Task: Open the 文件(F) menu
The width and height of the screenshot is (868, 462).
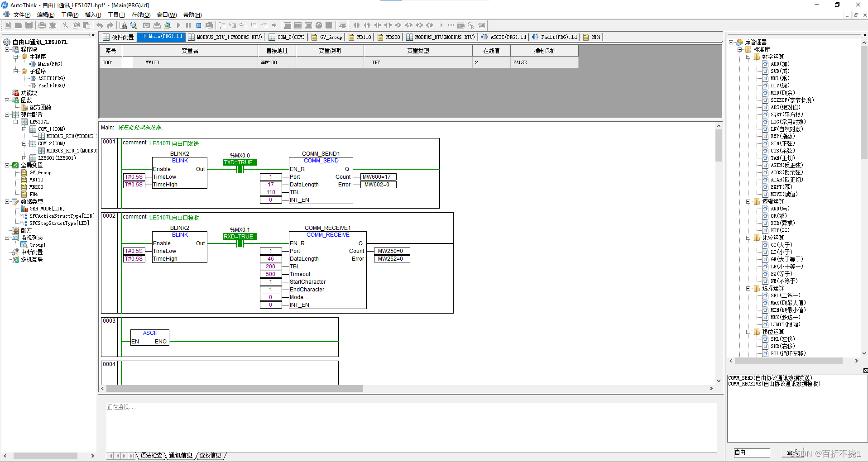Action: 22,15
